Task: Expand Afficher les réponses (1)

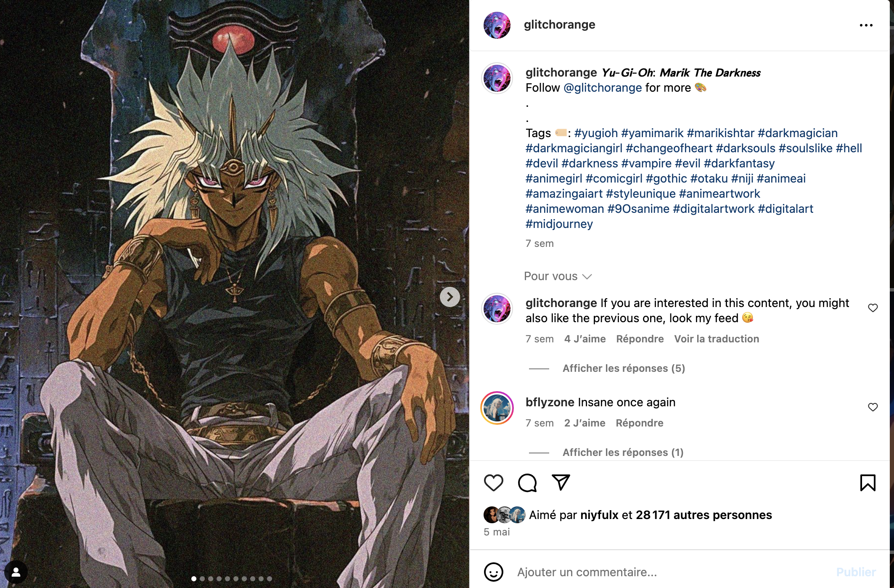Action: tap(623, 453)
